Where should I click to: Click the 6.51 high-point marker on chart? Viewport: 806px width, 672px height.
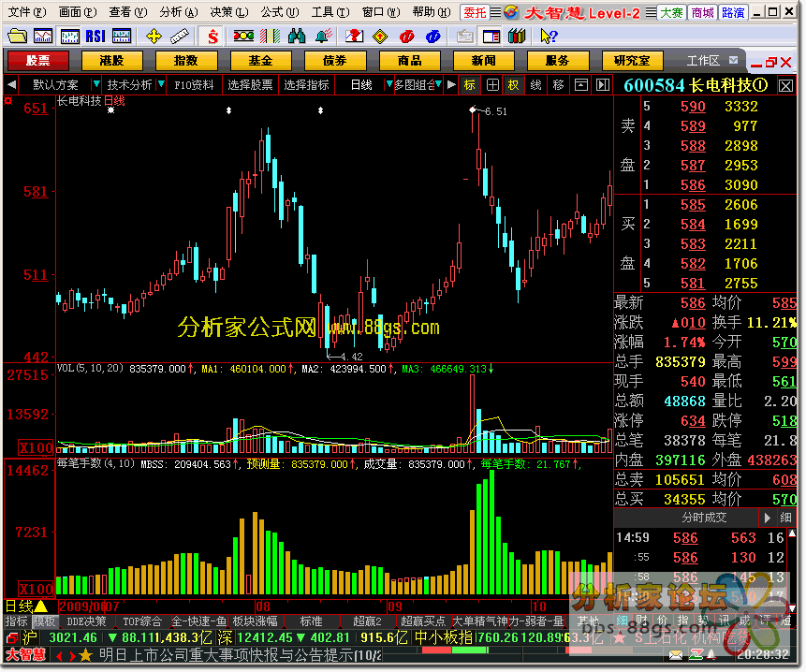[473, 110]
